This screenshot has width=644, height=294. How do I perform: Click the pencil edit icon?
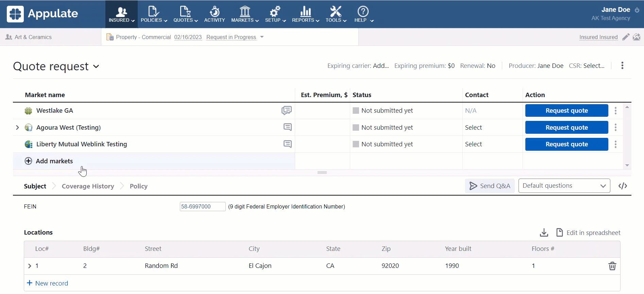point(626,37)
